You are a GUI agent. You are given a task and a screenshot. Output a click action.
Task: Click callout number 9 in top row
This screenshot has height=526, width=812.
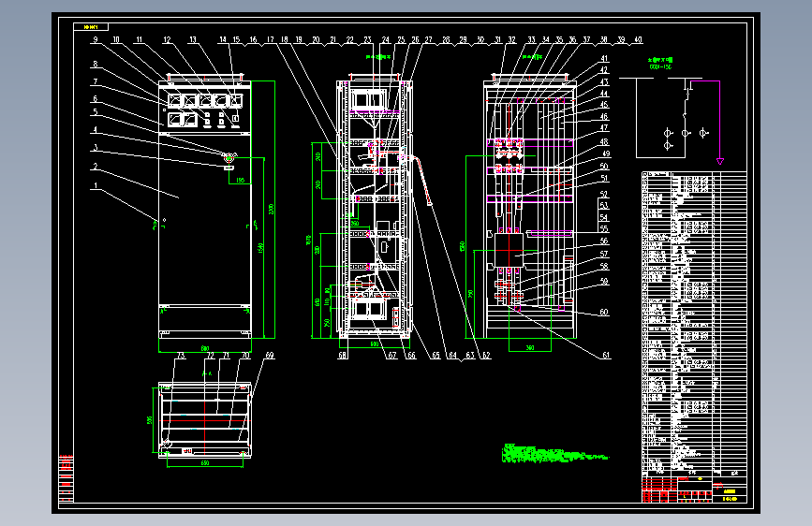coord(96,39)
